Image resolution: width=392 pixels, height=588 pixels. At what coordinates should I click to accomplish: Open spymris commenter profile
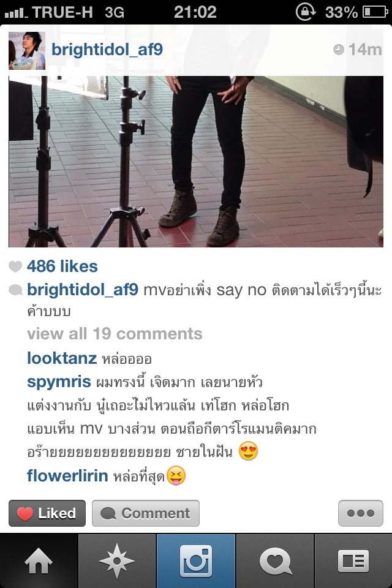pyautogui.click(x=59, y=382)
